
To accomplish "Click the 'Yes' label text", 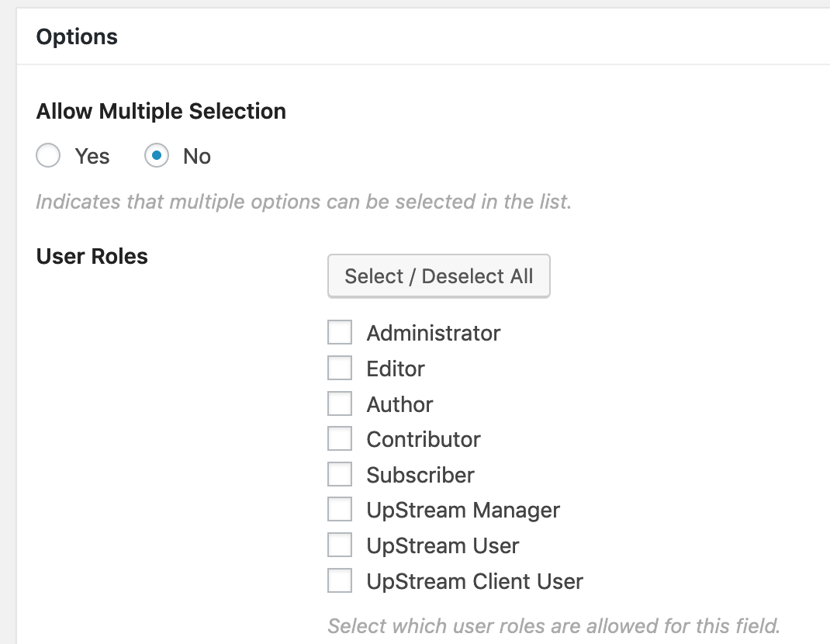I will click(92, 156).
